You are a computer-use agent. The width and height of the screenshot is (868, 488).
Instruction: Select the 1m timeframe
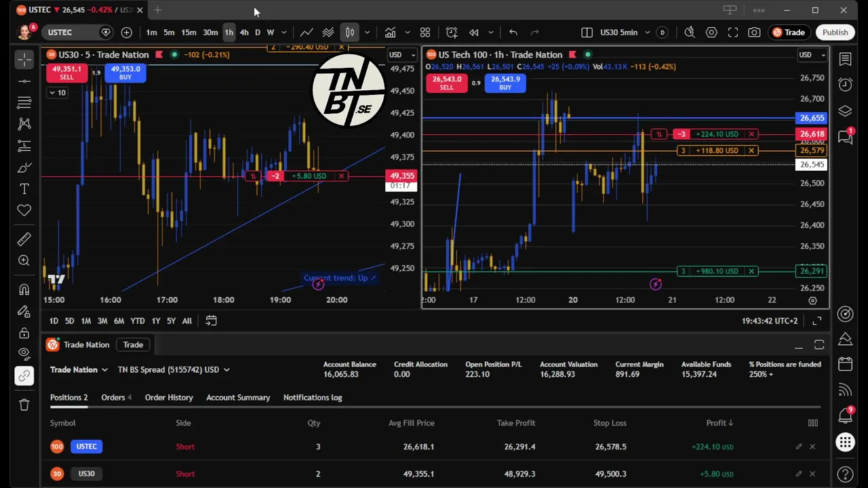pos(151,33)
